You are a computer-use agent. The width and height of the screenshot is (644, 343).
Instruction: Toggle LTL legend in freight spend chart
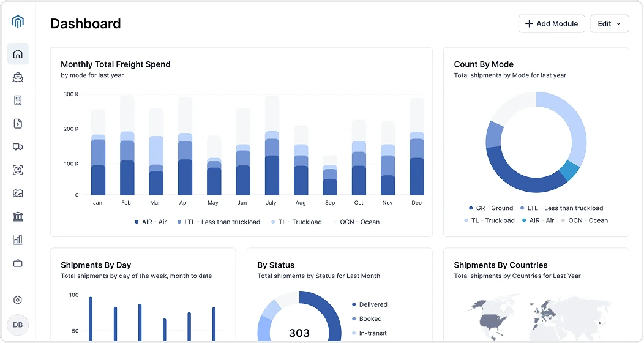(x=219, y=222)
